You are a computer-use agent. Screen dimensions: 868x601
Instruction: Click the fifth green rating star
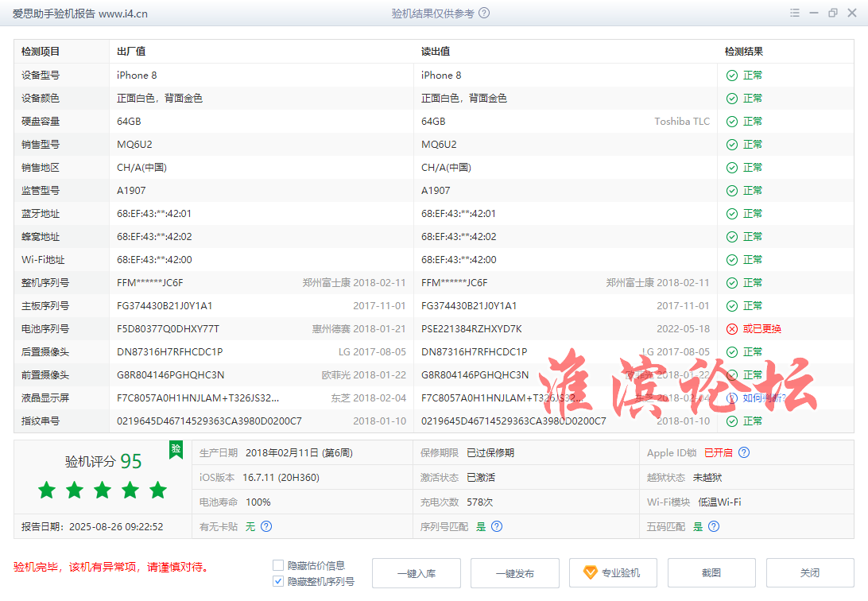click(x=157, y=490)
